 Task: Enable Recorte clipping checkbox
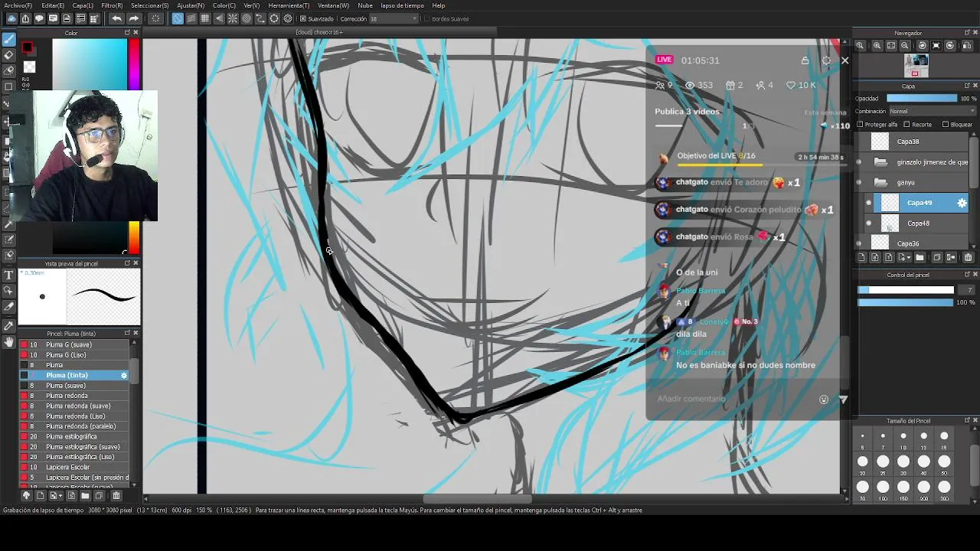906,125
